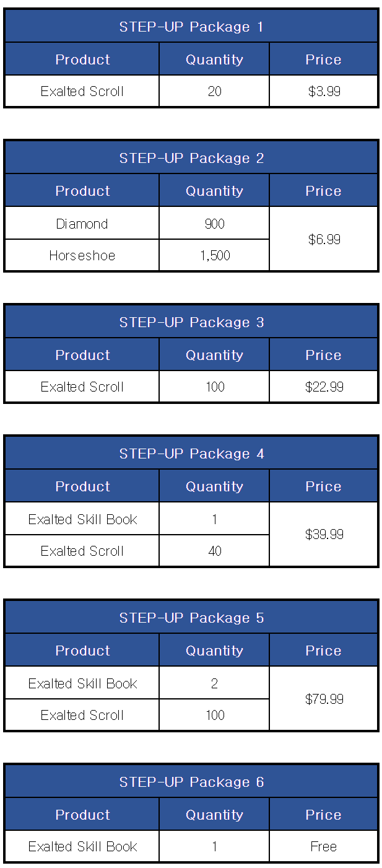Select the quantity 20 cell in Package 1
This screenshot has height=868, width=382.
pos(214,92)
